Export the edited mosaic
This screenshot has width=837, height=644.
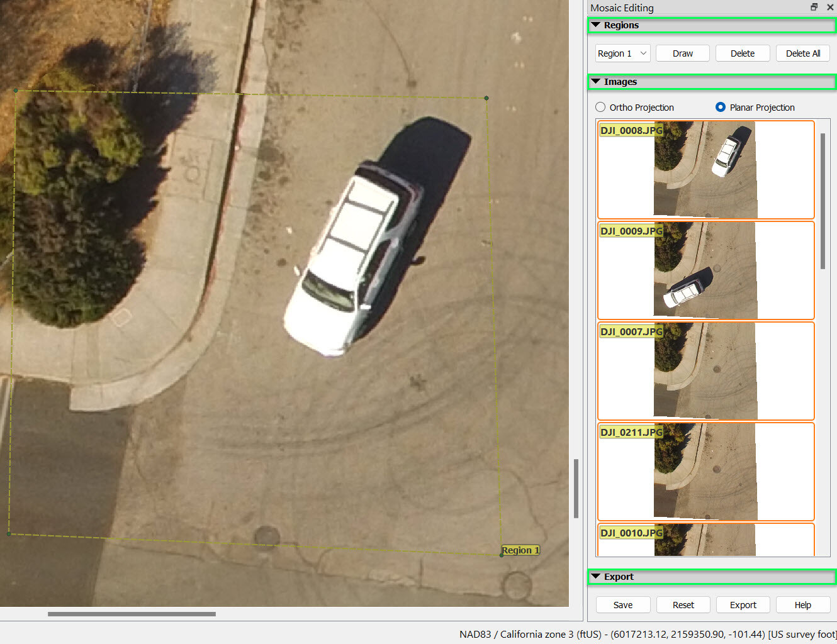(x=743, y=604)
